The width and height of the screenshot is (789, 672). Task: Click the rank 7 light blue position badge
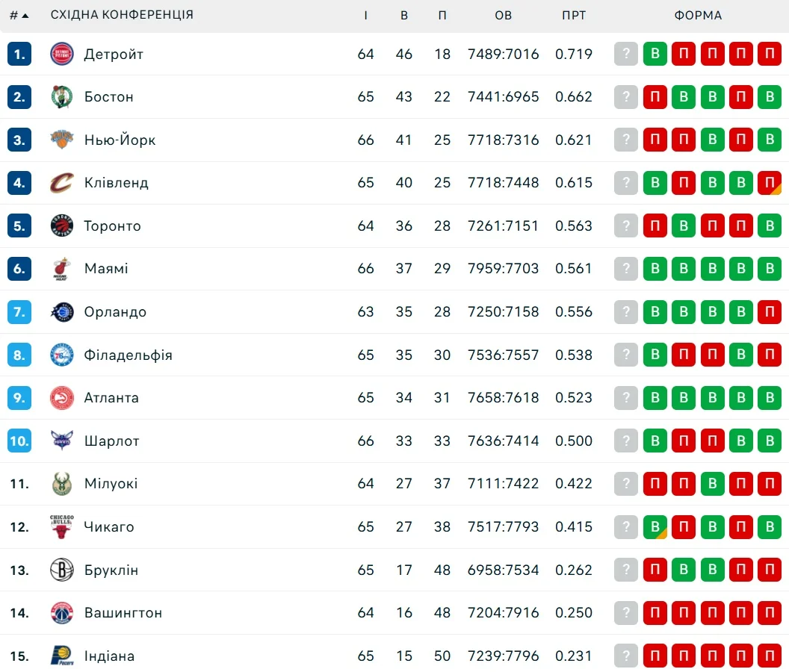19,312
